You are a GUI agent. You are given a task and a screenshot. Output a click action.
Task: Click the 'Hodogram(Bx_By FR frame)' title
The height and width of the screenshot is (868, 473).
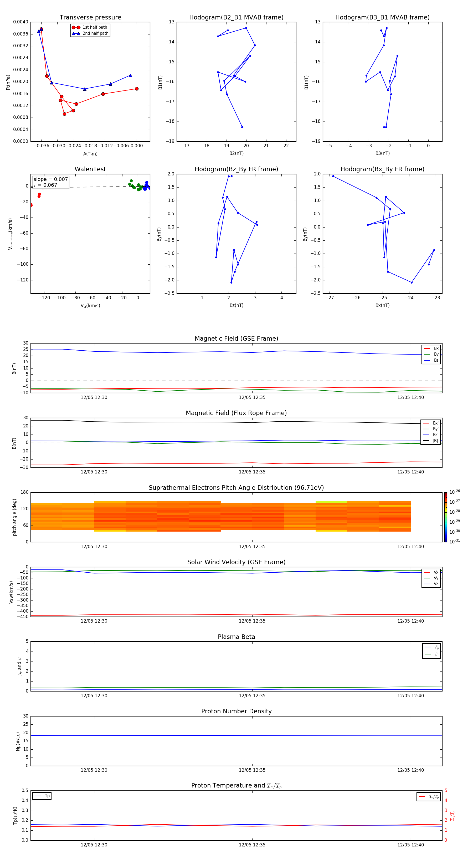[x=382, y=169]
